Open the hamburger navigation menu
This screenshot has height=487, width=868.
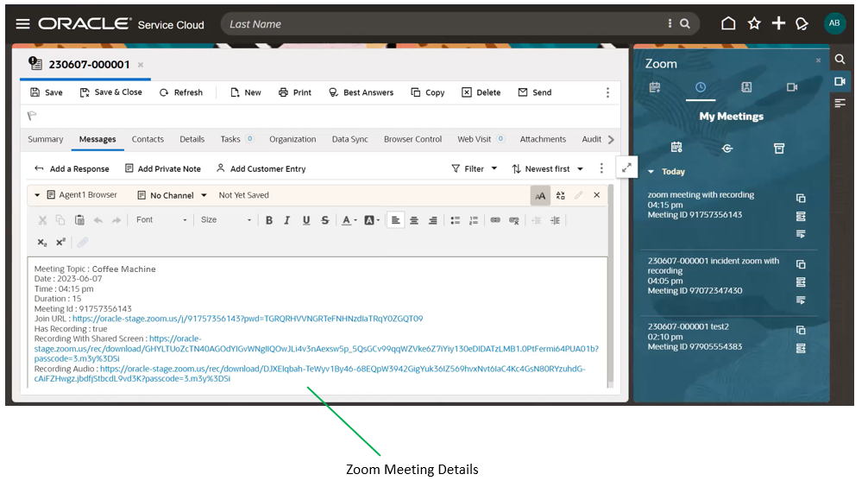click(x=22, y=24)
